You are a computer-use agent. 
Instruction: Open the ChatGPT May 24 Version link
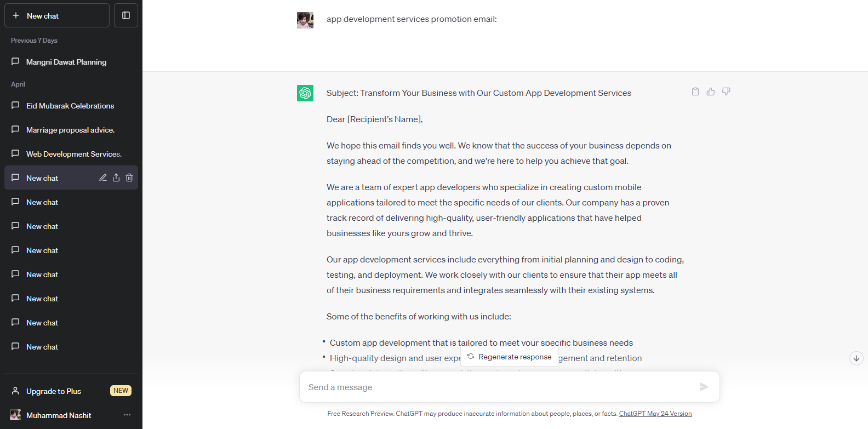tap(655, 414)
